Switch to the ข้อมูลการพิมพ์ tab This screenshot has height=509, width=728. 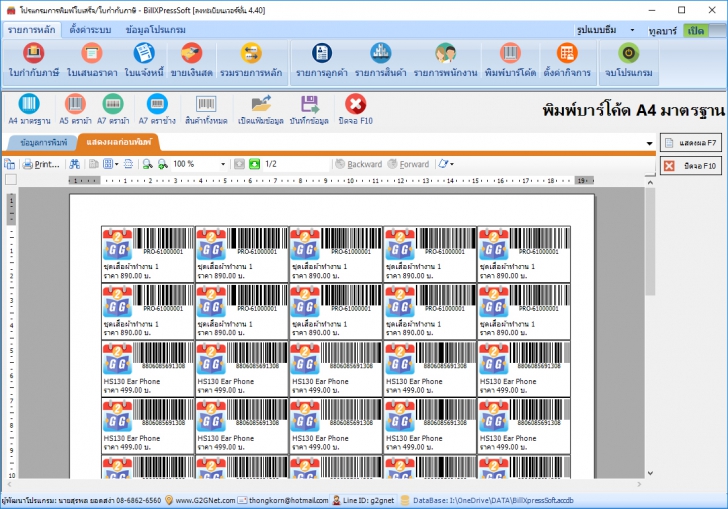[43, 143]
